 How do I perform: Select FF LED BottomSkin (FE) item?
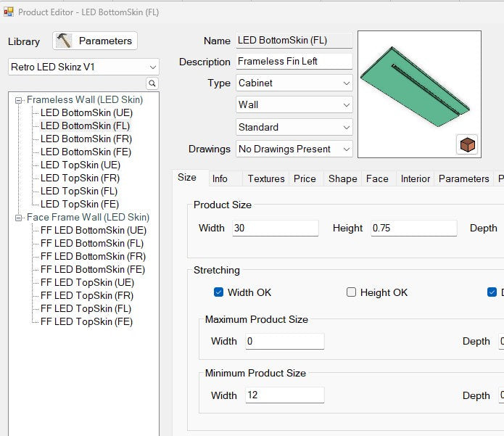[93, 270]
